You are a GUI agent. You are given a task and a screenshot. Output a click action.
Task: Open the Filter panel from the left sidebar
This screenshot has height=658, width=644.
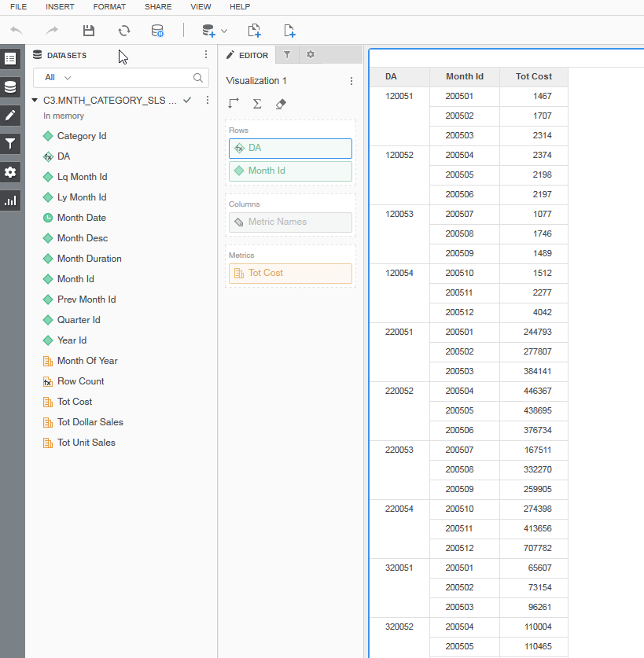tap(11, 144)
